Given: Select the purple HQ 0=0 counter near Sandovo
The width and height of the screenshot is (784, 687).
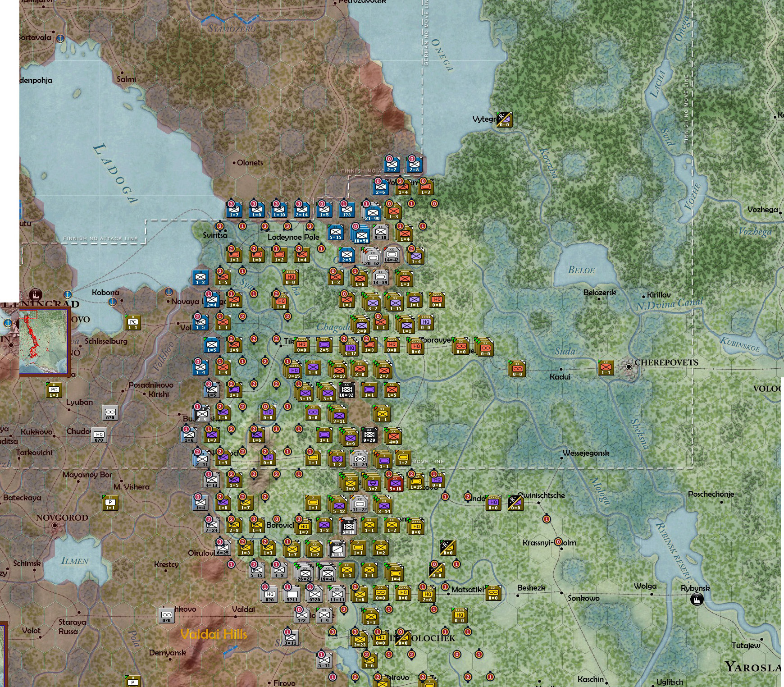Looking at the screenshot, I should pyautogui.click(x=493, y=503).
